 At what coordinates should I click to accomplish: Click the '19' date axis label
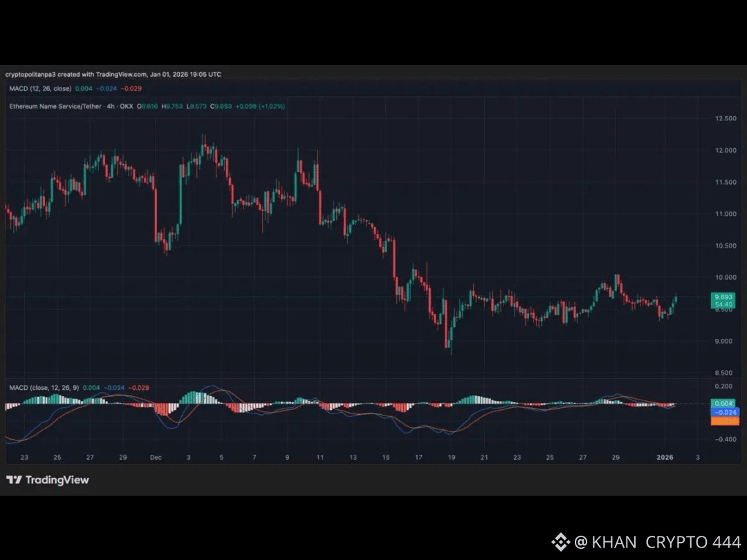(452, 457)
